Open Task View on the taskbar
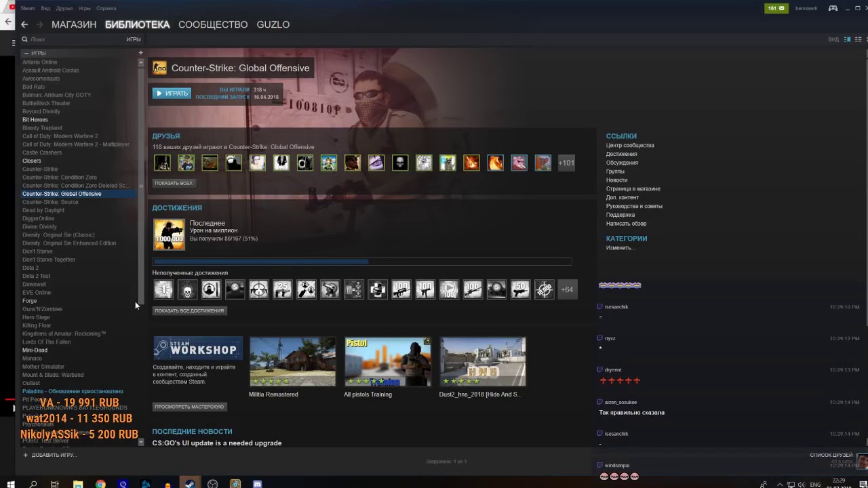The width and height of the screenshot is (868, 488). 55,484
